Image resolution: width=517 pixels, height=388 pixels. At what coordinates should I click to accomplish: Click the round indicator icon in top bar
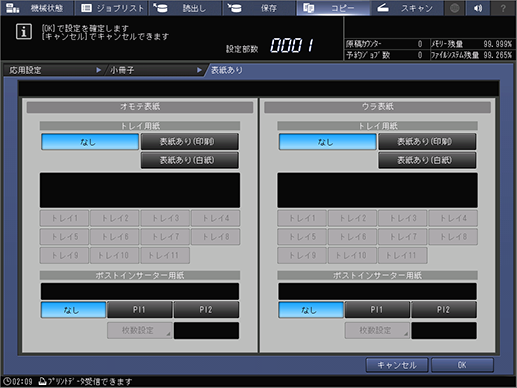click(x=454, y=8)
